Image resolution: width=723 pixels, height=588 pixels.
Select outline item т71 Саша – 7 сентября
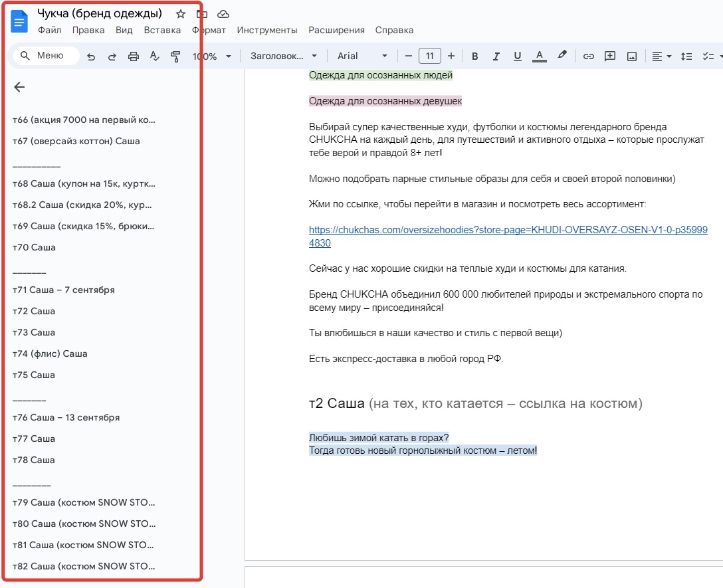tap(64, 290)
